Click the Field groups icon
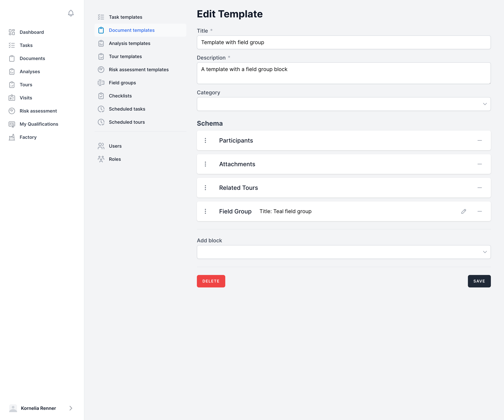 [x=101, y=83]
